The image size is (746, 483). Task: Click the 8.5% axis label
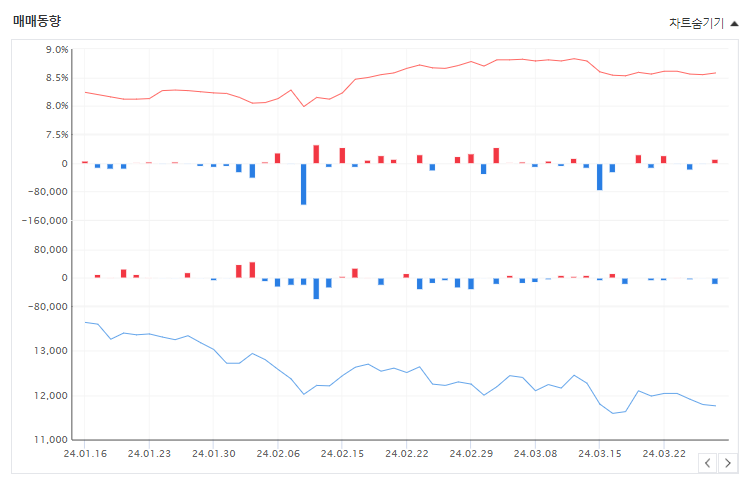point(57,78)
